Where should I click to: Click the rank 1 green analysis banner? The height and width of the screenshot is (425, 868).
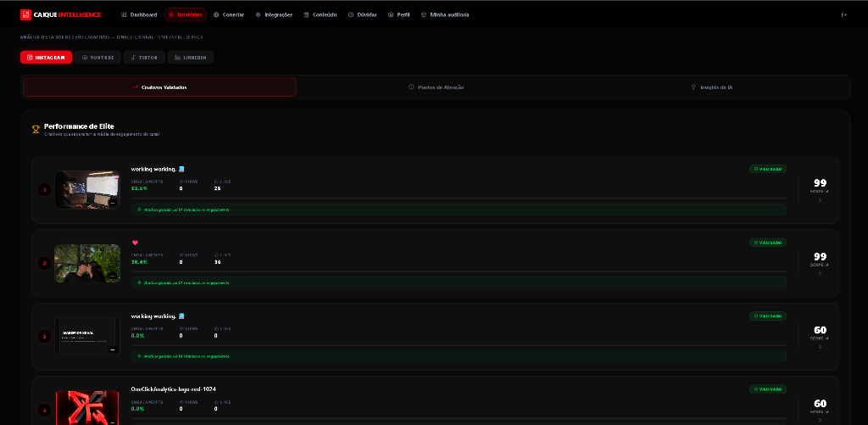(x=459, y=210)
